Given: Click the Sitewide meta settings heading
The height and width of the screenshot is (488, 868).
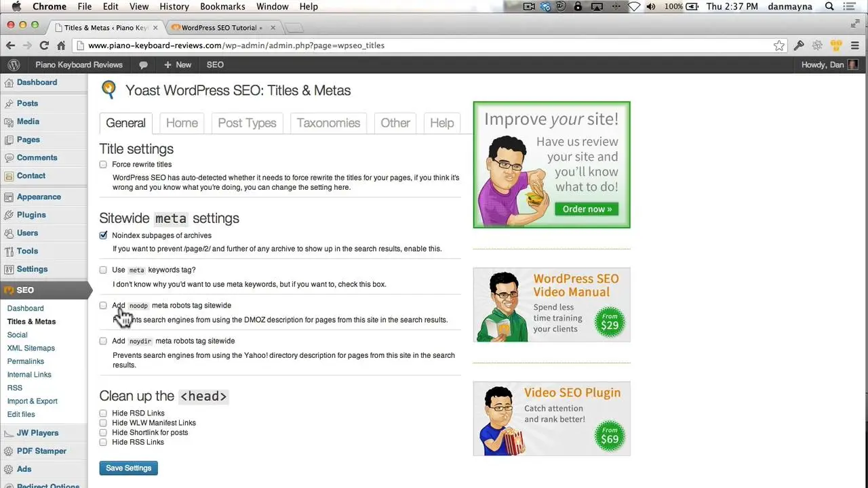Looking at the screenshot, I should [169, 218].
